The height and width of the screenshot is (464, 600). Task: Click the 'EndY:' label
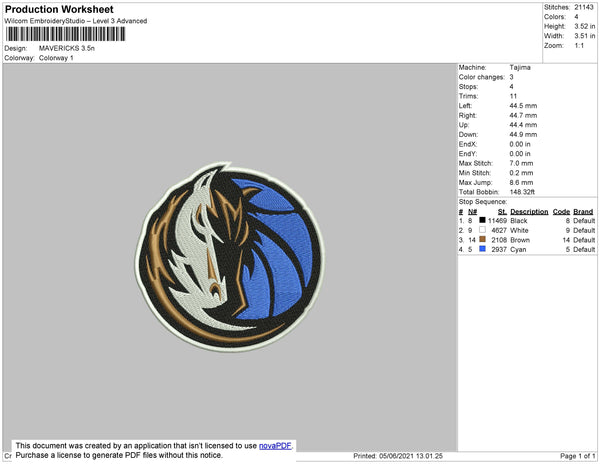point(468,154)
